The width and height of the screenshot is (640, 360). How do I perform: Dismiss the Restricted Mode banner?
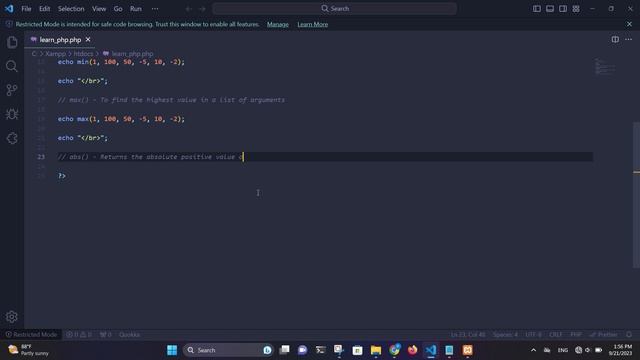coord(629,24)
